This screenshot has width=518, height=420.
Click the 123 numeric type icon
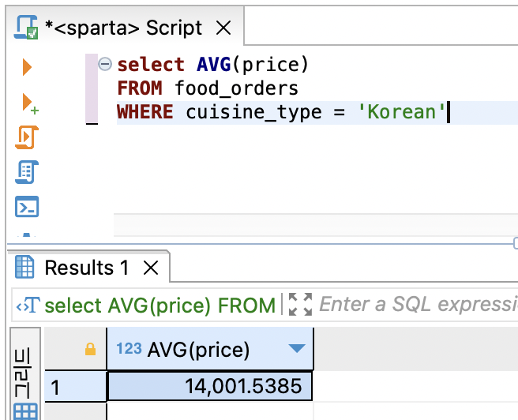pyautogui.click(x=129, y=349)
